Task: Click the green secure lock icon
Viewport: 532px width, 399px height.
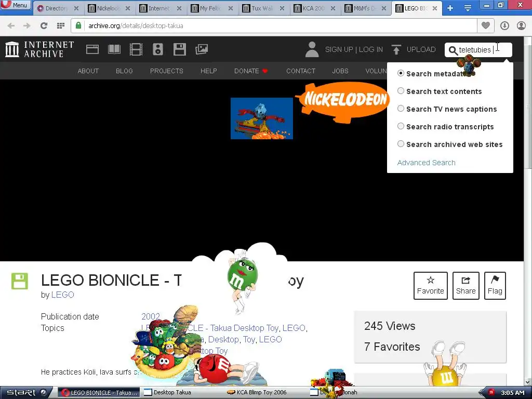Action: point(78,25)
